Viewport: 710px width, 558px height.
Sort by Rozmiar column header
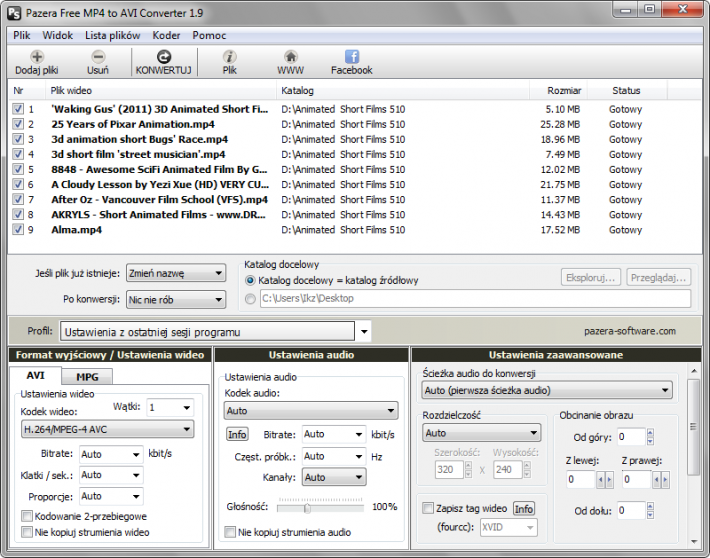pos(558,91)
